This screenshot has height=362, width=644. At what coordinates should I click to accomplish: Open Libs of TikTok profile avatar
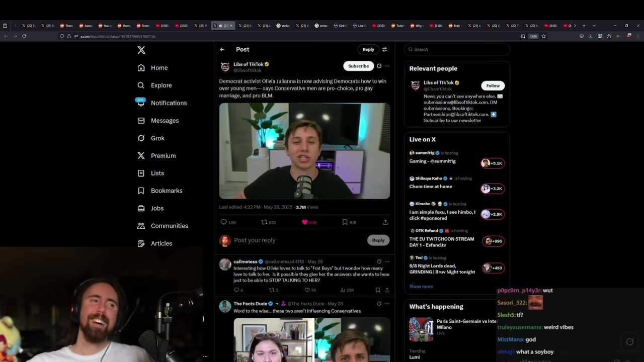(225, 67)
